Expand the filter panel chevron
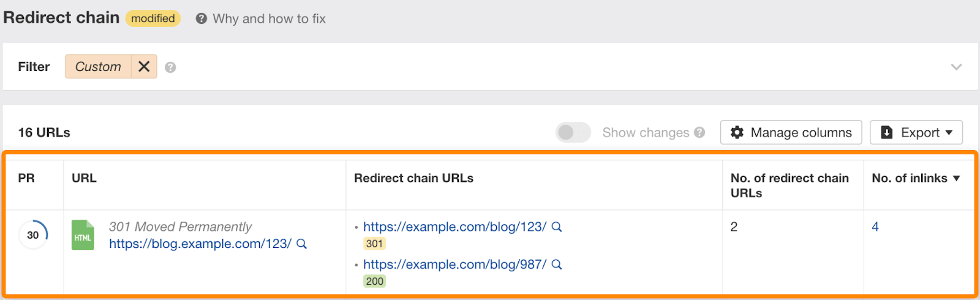This screenshot has width=980, height=300. 956,67
